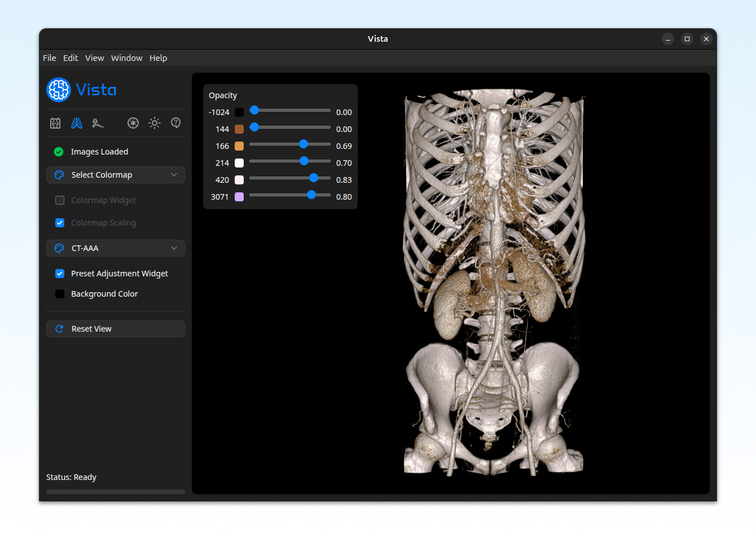Enable the Colormap Widget checkbox
756x533 pixels.
click(59, 200)
